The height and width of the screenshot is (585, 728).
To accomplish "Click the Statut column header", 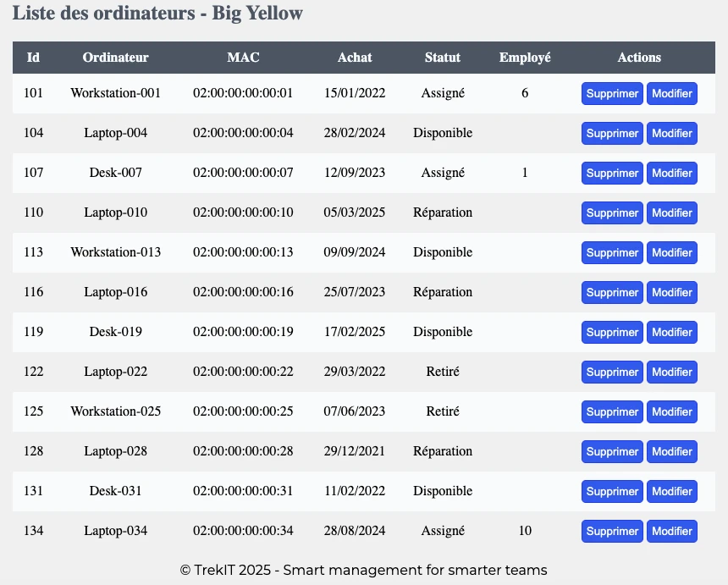I will pyautogui.click(x=443, y=57).
